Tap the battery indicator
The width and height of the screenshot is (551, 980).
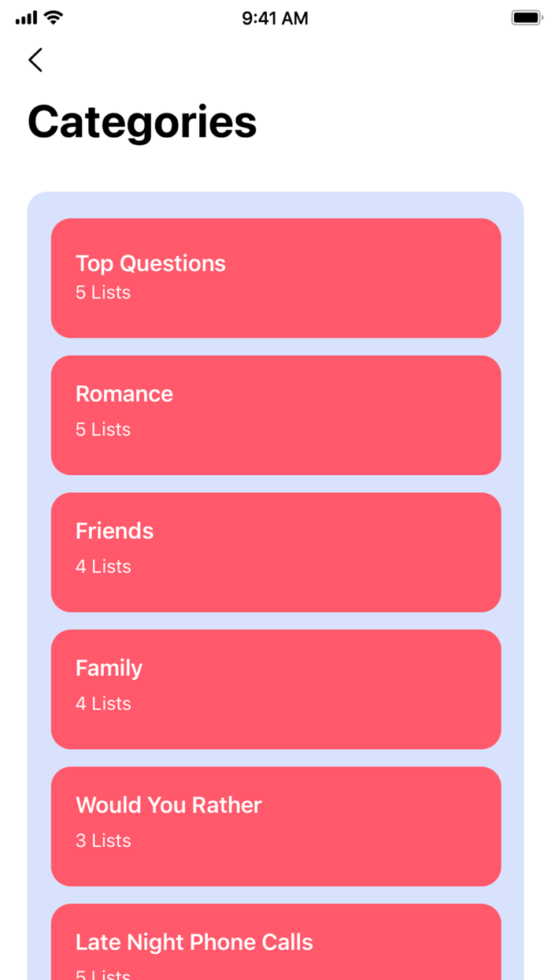pos(525,17)
